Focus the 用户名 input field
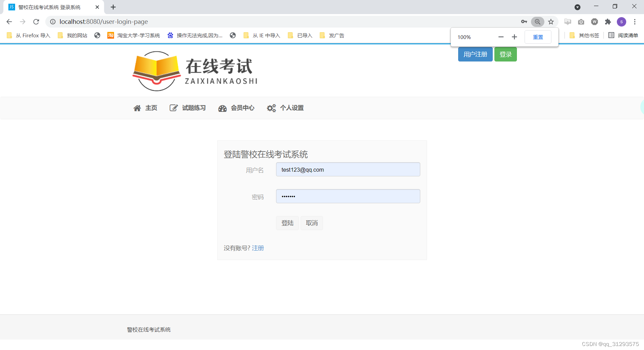Image resolution: width=644 pixels, height=350 pixels. [x=348, y=170]
